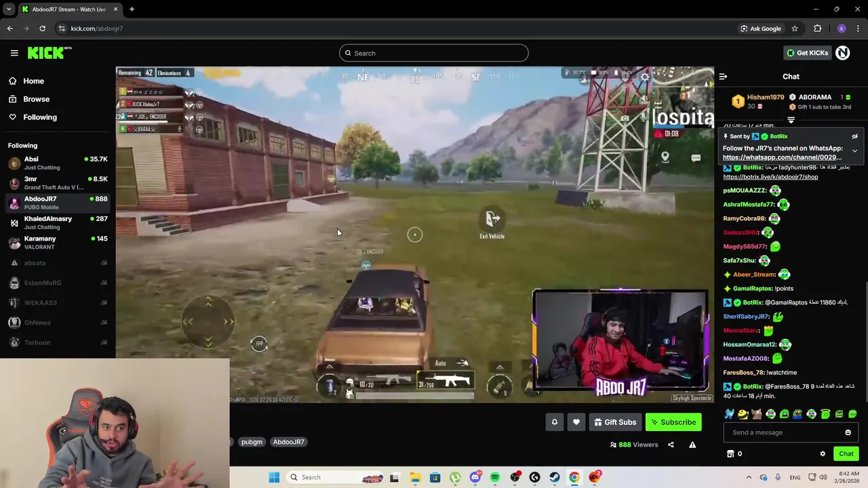Open volume control in system tray
The height and width of the screenshot is (488, 868).
coord(823,477)
